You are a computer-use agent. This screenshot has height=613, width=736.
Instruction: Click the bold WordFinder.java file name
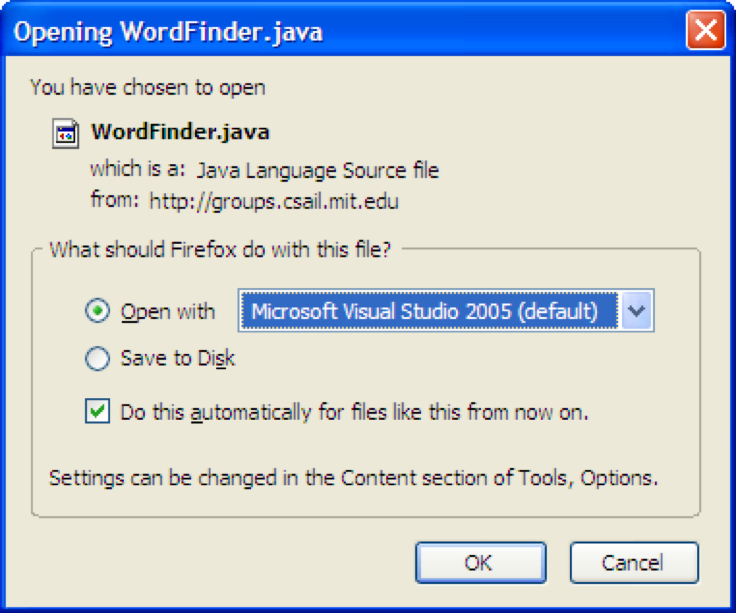(180, 132)
